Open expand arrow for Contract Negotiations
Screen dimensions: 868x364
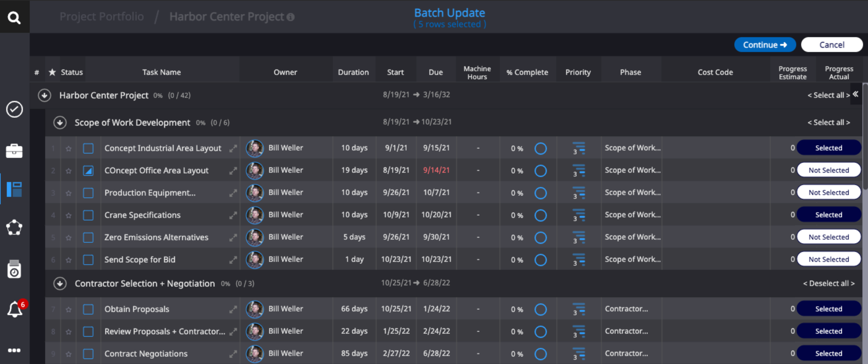click(233, 353)
